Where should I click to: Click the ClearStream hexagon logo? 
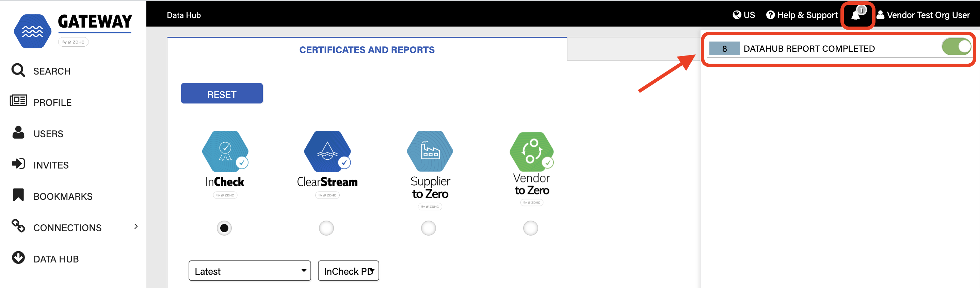(x=327, y=151)
